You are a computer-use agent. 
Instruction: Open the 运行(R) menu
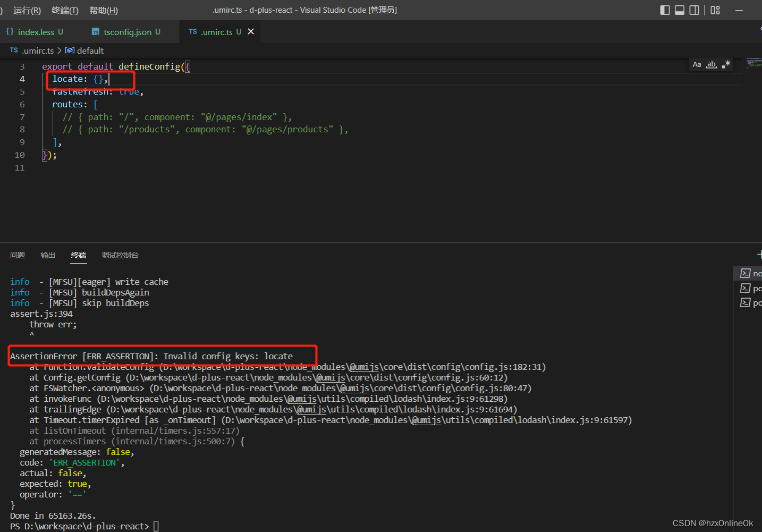click(26, 10)
